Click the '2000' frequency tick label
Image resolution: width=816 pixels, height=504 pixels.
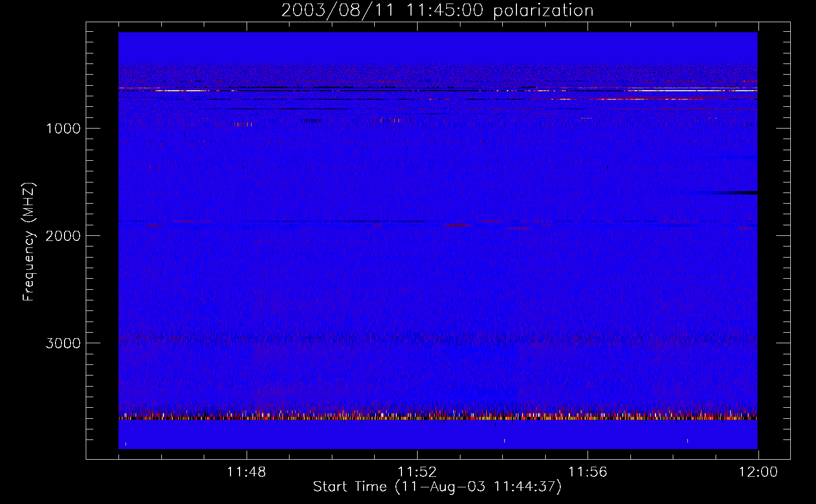pyautogui.click(x=63, y=236)
